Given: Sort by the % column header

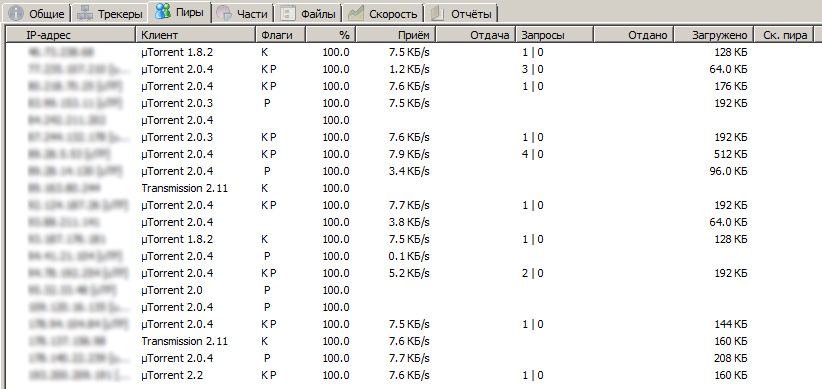Looking at the screenshot, I should [331, 35].
